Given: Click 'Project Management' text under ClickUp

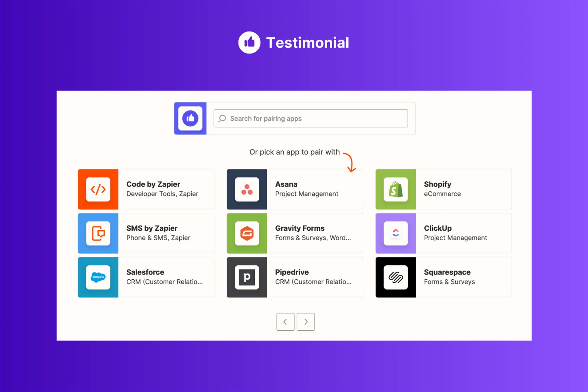Looking at the screenshot, I should (x=455, y=238).
